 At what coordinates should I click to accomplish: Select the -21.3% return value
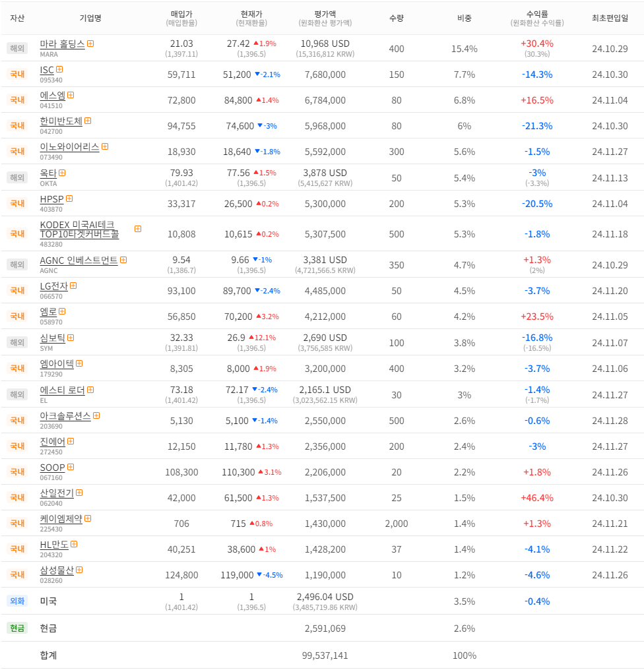click(x=537, y=126)
